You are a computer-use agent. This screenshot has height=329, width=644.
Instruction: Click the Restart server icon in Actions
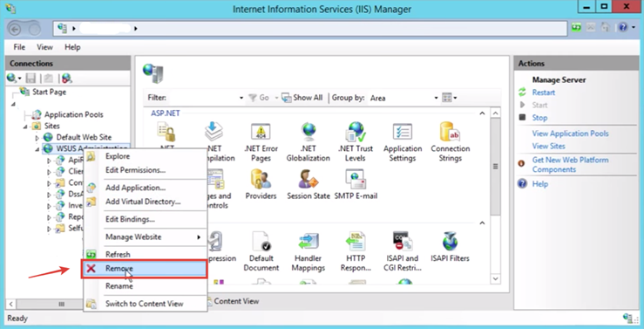click(522, 93)
